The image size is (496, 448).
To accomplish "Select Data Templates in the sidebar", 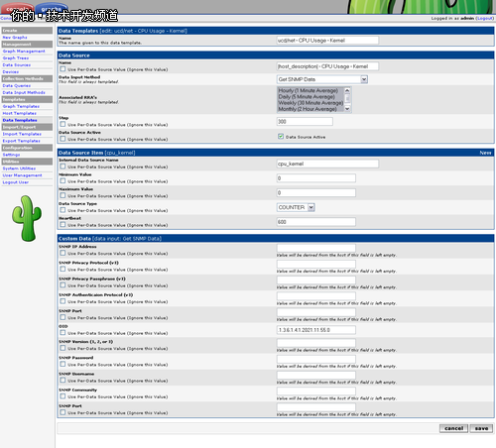I will [x=20, y=121].
